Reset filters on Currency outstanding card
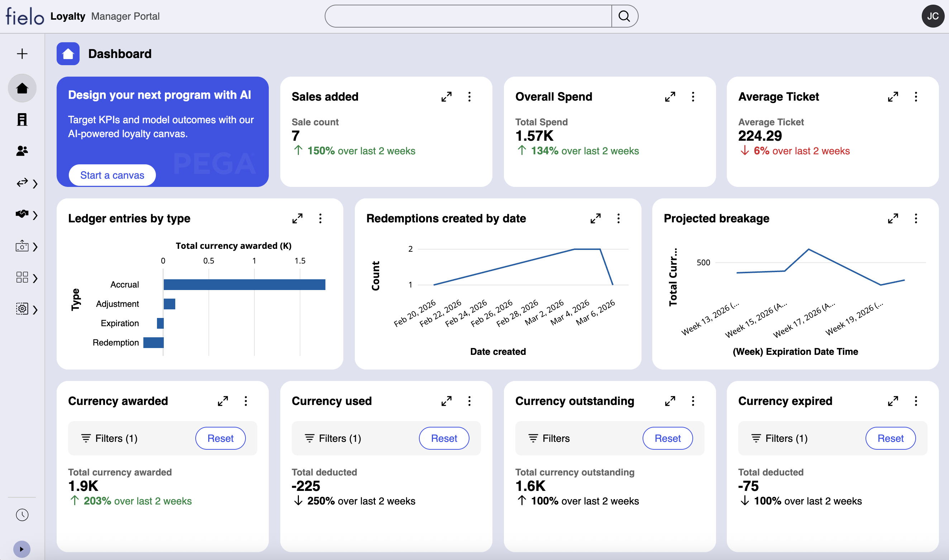Screen dimensions: 949x560 coord(667,438)
